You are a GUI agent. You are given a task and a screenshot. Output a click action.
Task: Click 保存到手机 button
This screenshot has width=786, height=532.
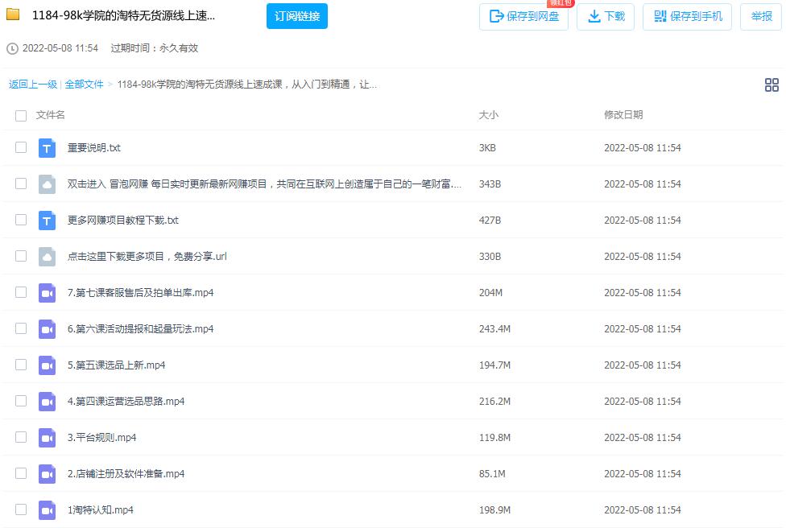(x=687, y=17)
